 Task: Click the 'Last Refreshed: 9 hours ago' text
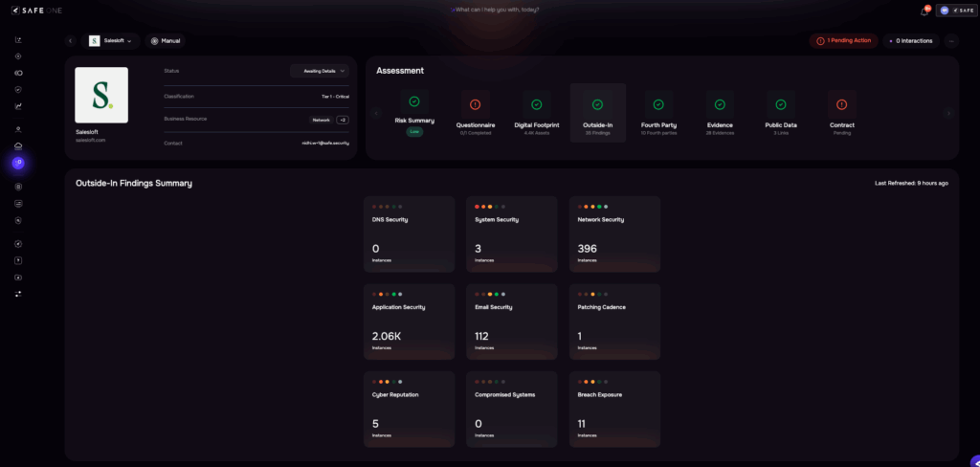pos(911,183)
